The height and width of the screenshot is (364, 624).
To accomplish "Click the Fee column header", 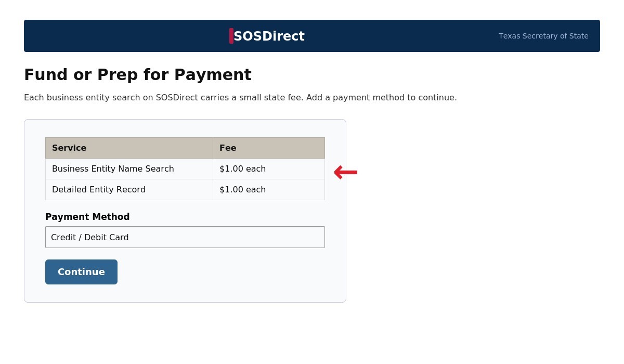I will tap(269, 148).
